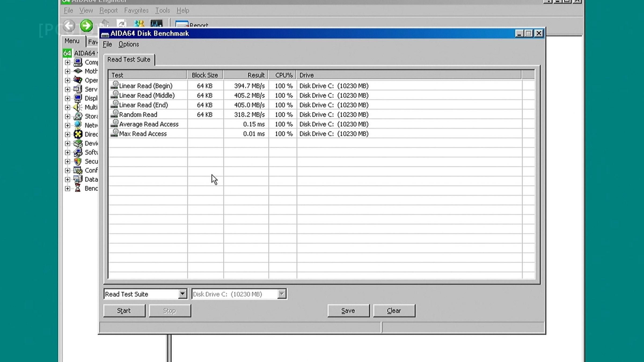644x362 pixels.
Task: Select the Computer tree icon
Action: click(78, 62)
